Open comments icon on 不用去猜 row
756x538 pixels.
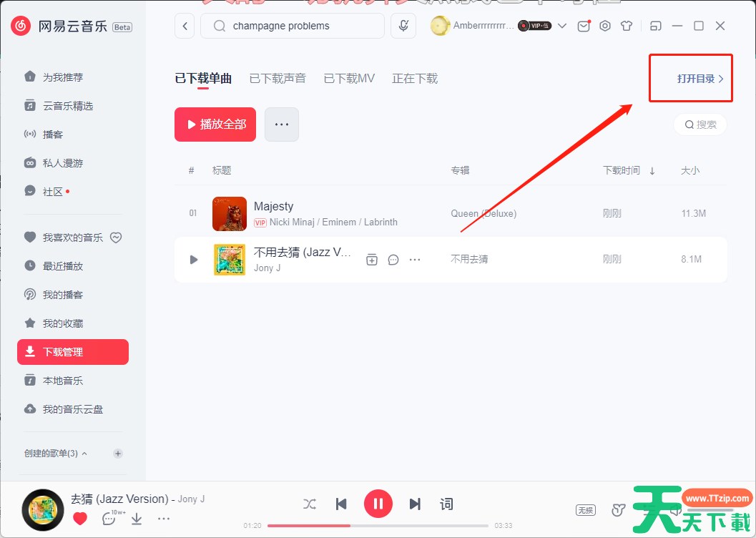point(393,260)
